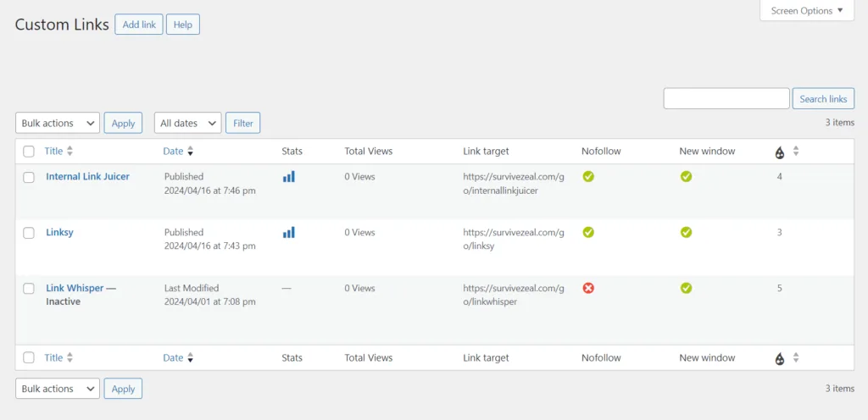Click the Inactive status label under Link Whisper
This screenshot has width=868, height=420.
[63, 301]
